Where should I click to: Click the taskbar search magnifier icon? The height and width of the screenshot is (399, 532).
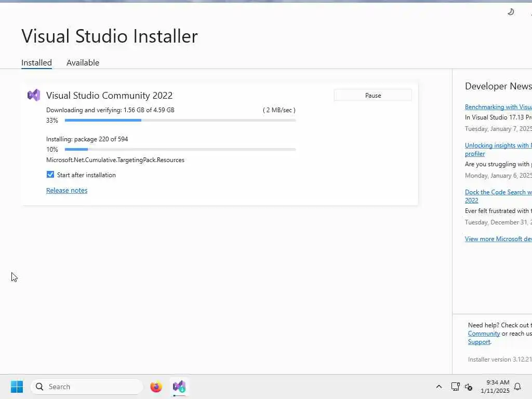tap(39, 387)
